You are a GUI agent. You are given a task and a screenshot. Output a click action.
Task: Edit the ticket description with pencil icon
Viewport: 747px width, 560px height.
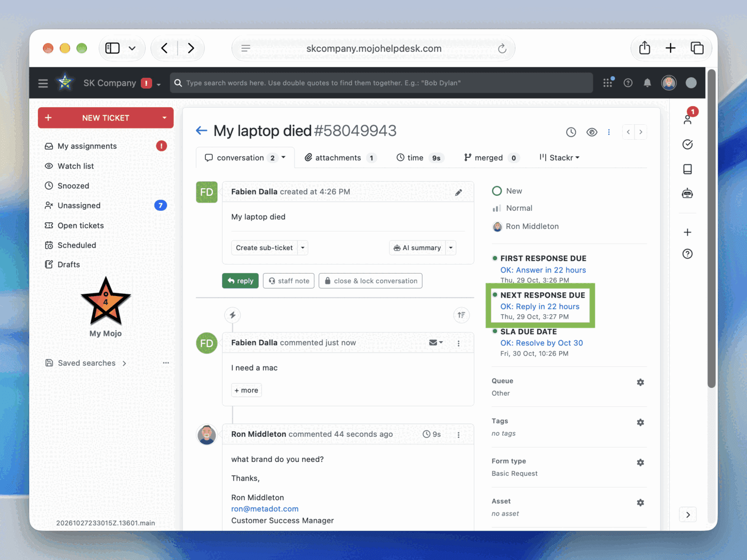click(x=458, y=193)
